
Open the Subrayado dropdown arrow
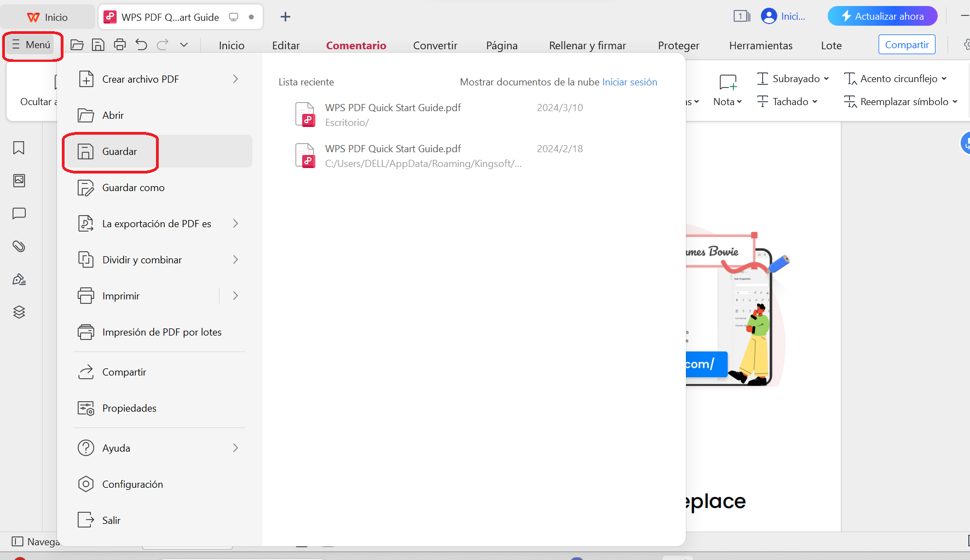click(x=826, y=79)
